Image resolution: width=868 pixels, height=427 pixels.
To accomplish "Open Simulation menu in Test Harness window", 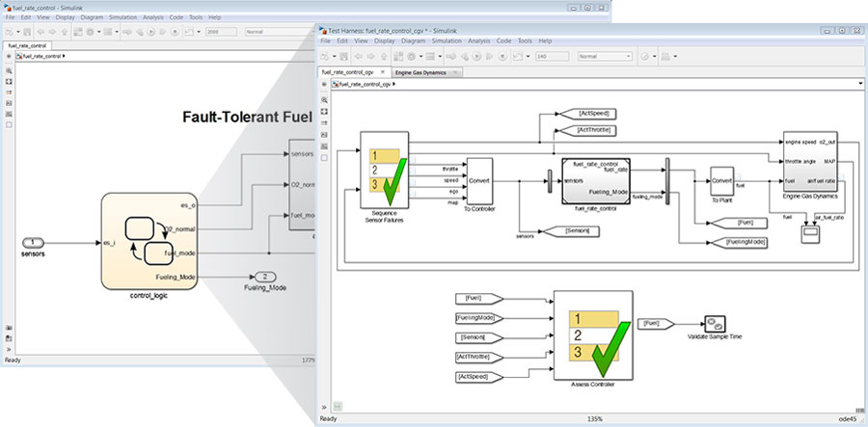I will 447,40.
